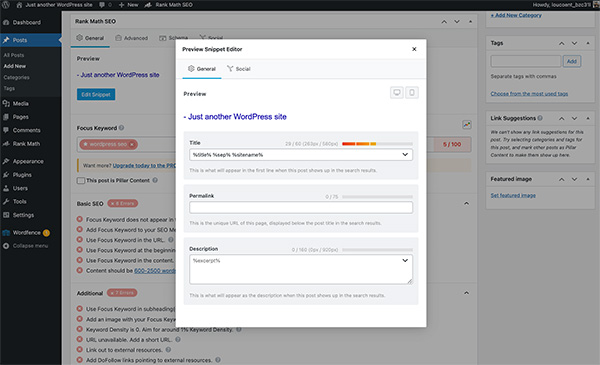Collapse the Additional section
The width and height of the screenshot is (600, 365).
pos(466,293)
